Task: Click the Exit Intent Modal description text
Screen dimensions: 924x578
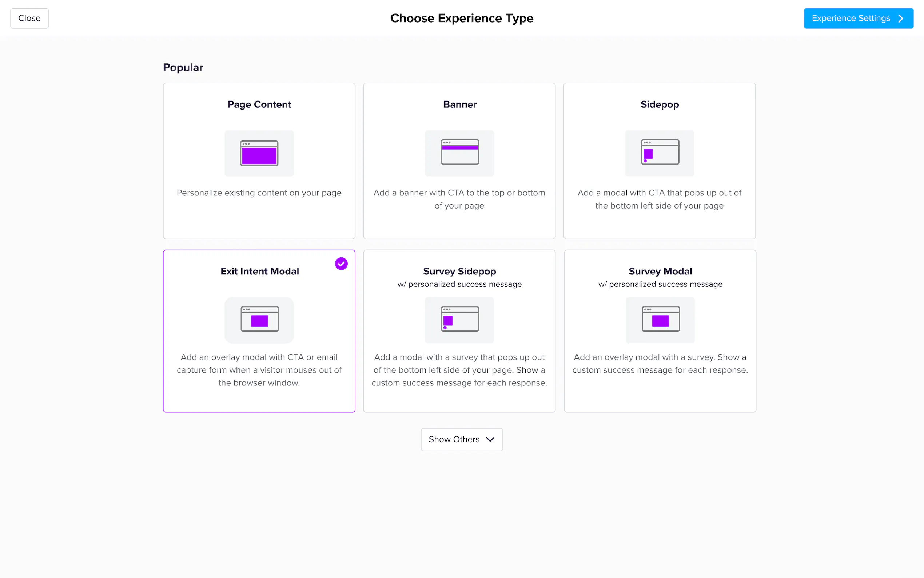Action: (259, 370)
